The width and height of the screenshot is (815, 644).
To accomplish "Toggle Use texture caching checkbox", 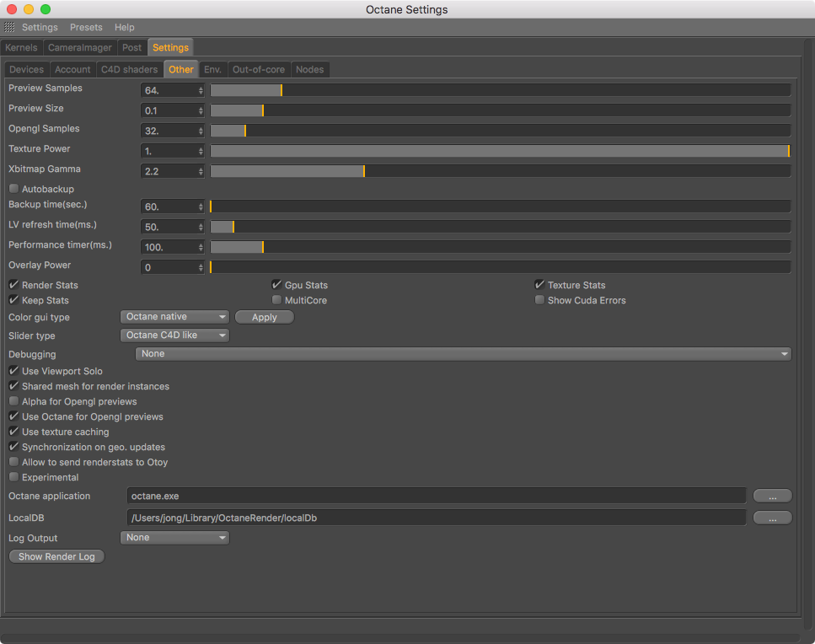I will (14, 432).
